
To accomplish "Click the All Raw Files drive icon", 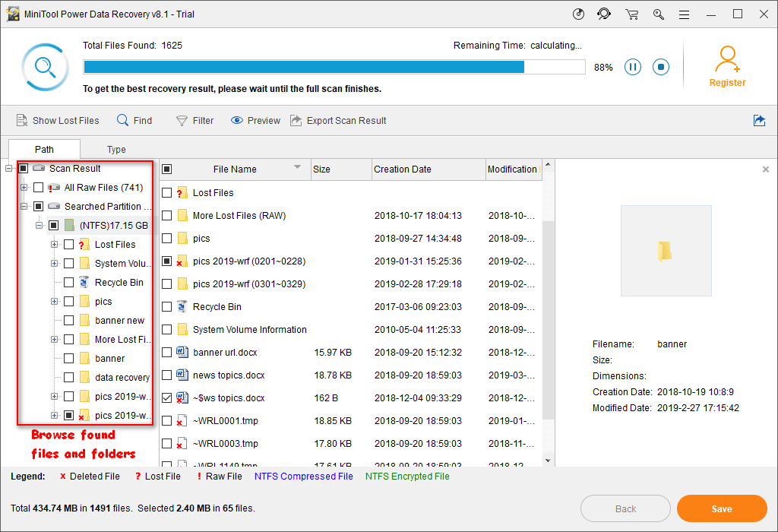I will pos(54,188).
